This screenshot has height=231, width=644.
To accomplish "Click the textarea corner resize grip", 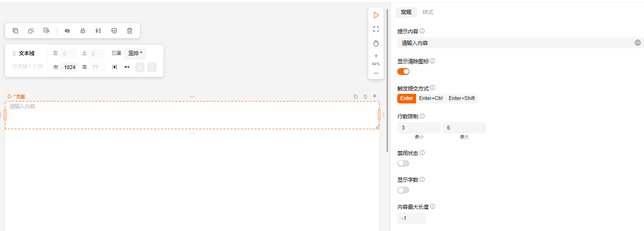I will (377, 127).
